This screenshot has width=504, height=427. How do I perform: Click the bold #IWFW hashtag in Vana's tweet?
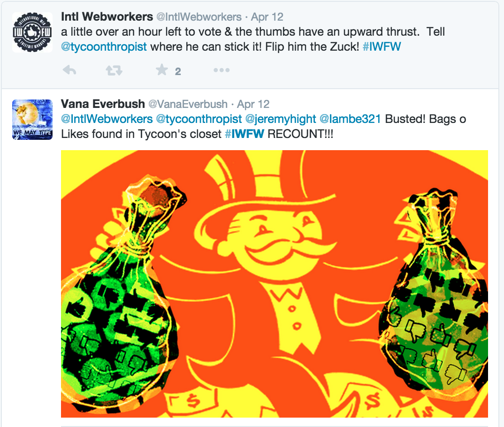244,134
